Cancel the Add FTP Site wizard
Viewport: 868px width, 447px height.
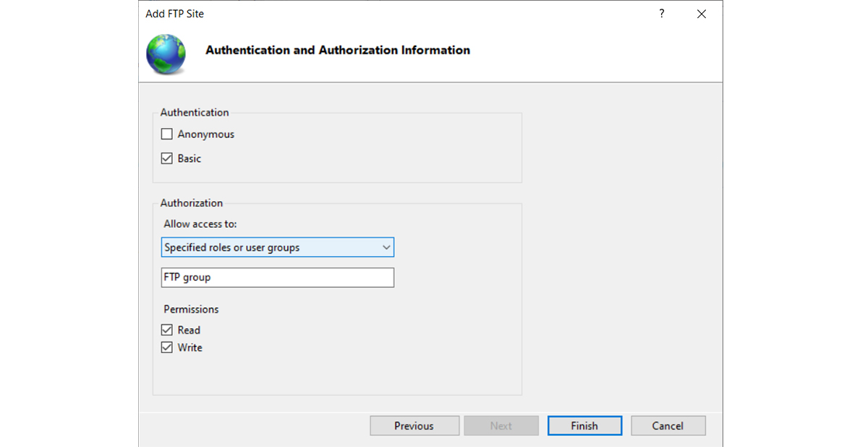pos(668,425)
